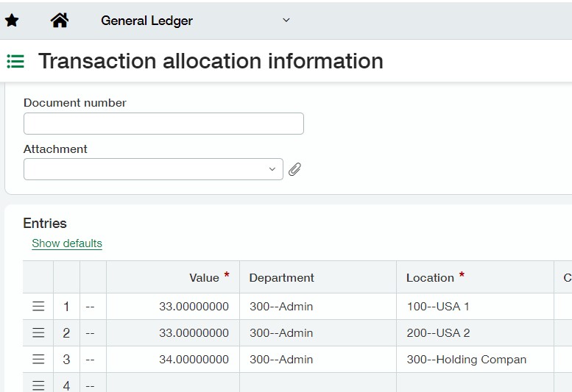Open row 1 hamburger menu icon
The height and width of the screenshot is (392, 572).
38,307
